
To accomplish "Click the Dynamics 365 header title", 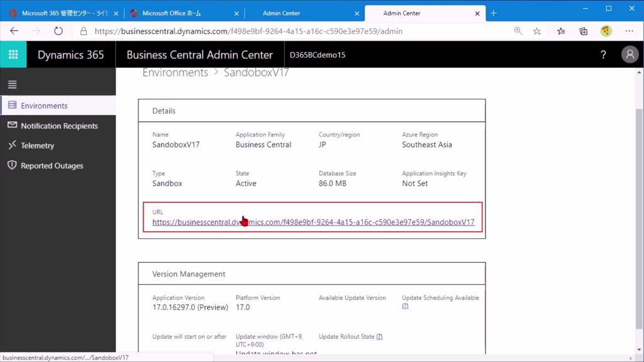I will [x=70, y=55].
